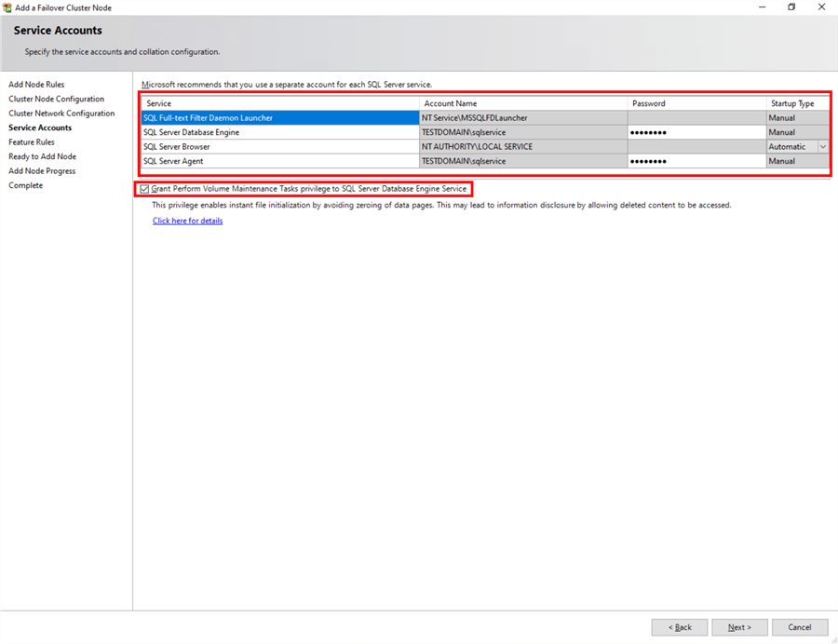The height and width of the screenshot is (644, 838).
Task: Select the Ready to Add Node step
Action: 42,156
